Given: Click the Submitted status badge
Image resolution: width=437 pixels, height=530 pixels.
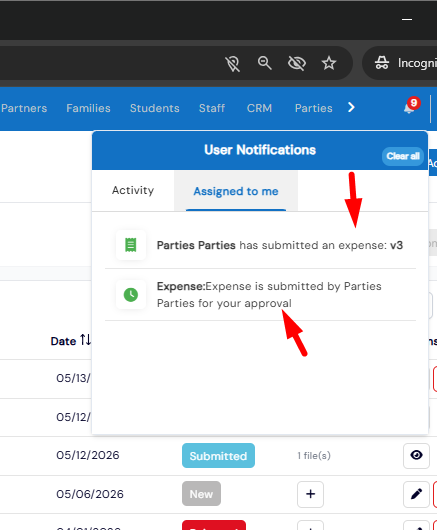Looking at the screenshot, I should pos(218,456).
